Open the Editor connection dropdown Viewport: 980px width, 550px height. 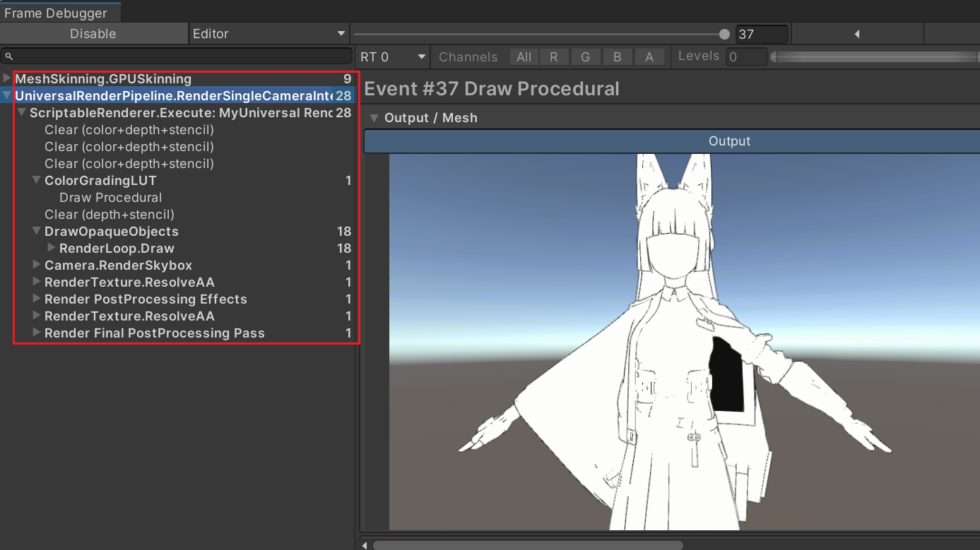[x=269, y=34]
